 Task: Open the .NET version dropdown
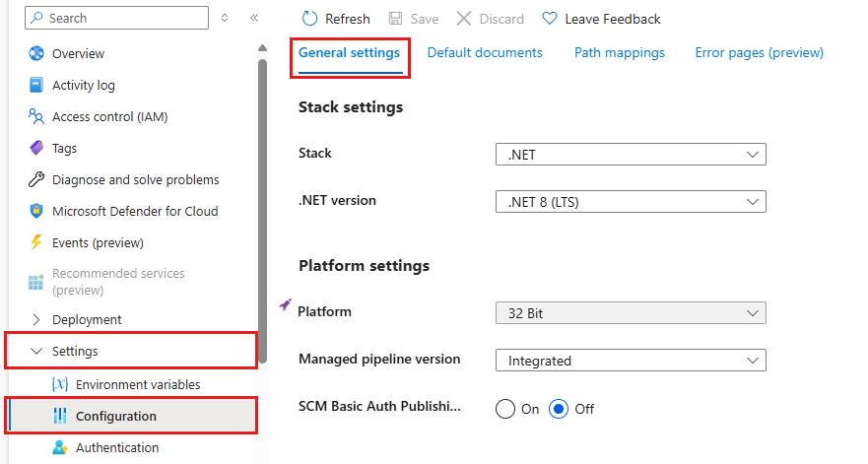point(631,202)
